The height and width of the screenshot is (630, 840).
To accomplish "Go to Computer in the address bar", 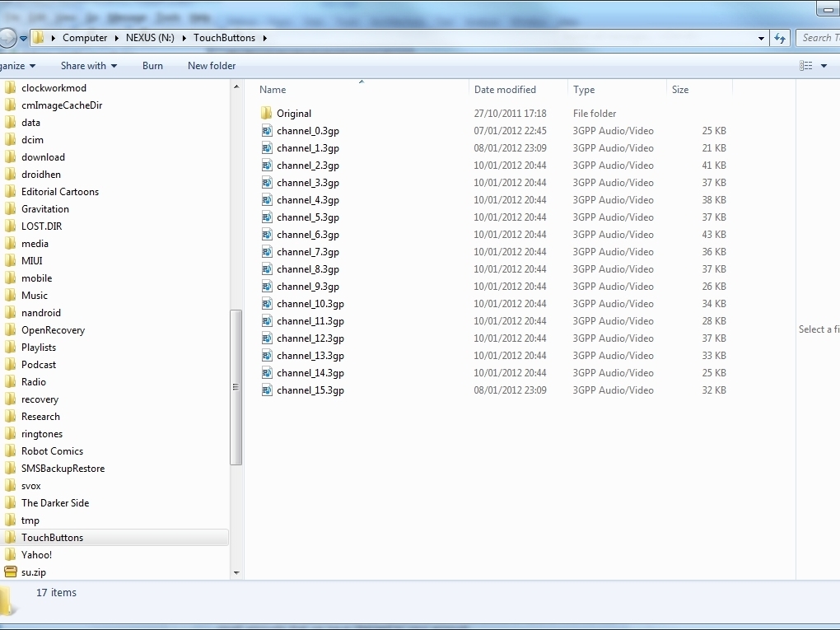I will point(85,38).
